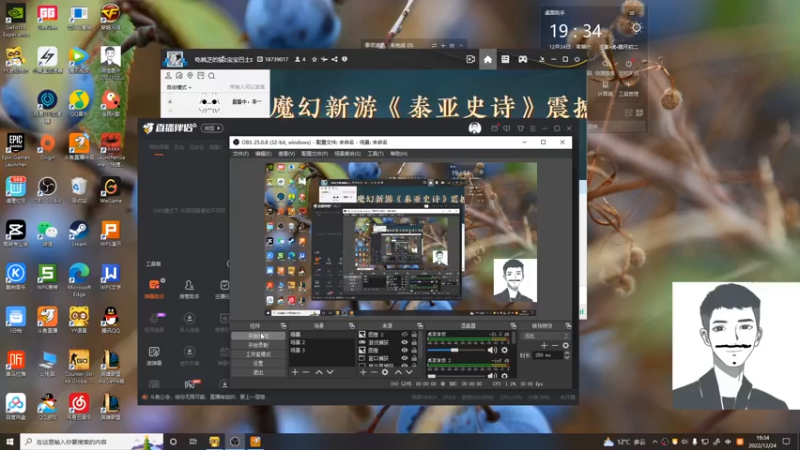Viewport: 800px width, 450px height.
Task: Click the star favorite icon in the top window
Action: [314, 60]
